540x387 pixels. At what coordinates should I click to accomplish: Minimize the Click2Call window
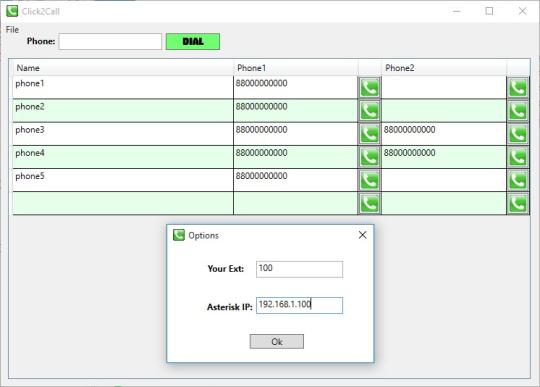[457, 11]
